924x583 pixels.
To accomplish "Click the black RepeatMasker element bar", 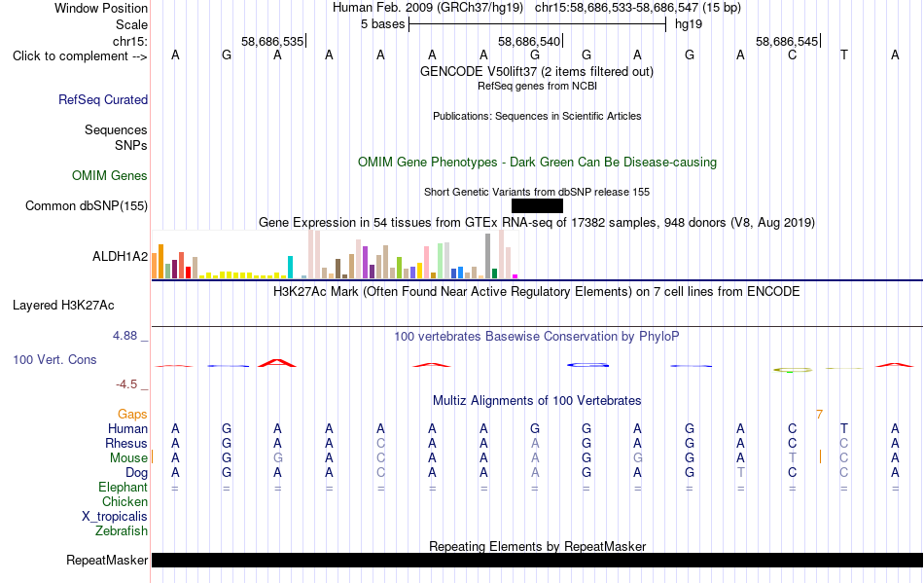I will 537,560.
